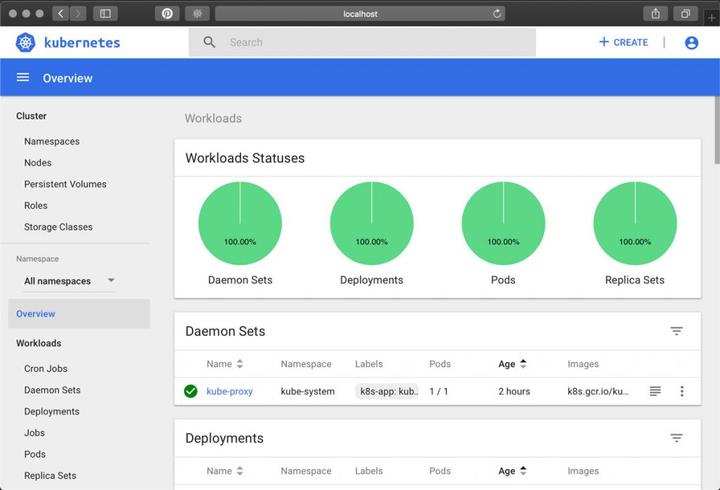Select Overview in sidebar
The image size is (720, 490).
click(79, 314)
